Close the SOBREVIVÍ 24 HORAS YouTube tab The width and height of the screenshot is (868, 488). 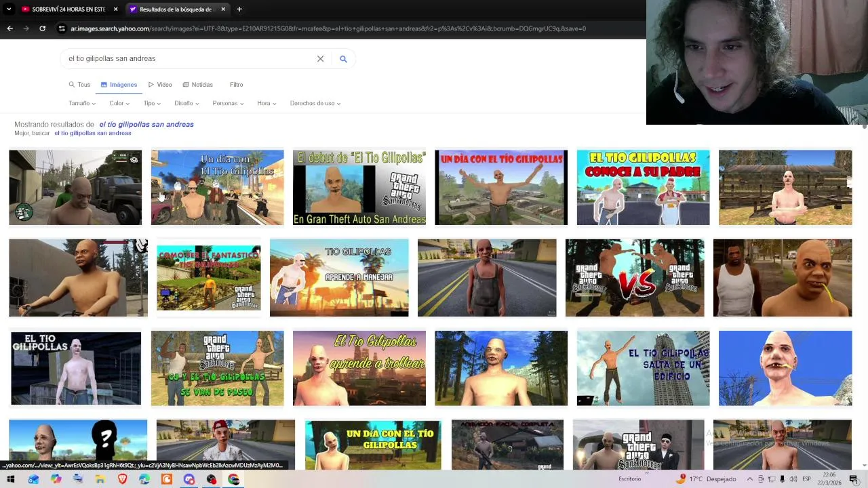115,9
